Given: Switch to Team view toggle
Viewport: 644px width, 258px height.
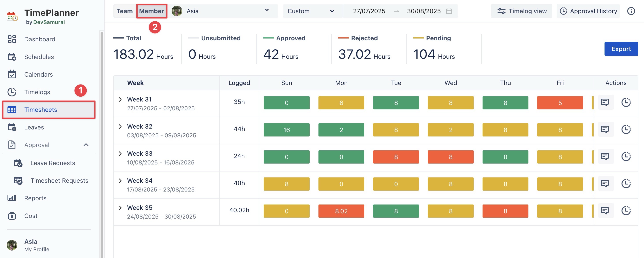Looking at the screenshot, I should click(x=125, y=11).
